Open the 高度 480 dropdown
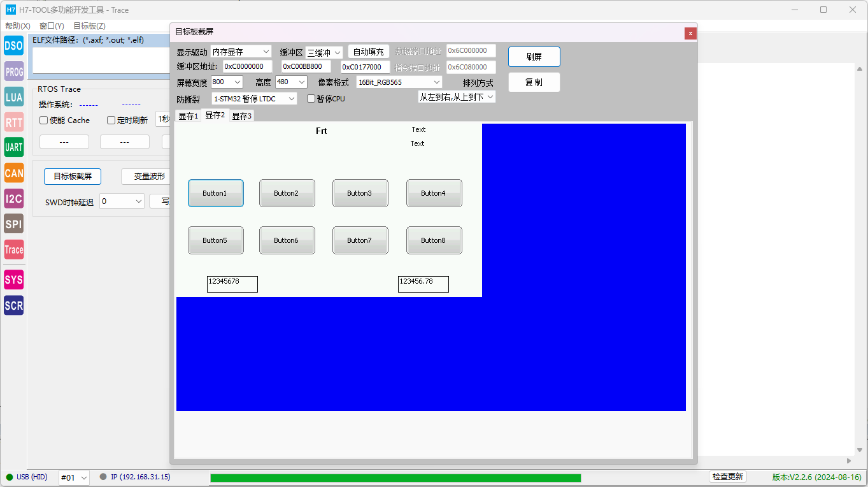This screenshot has height=487, width=868. (x=291, y=82)
